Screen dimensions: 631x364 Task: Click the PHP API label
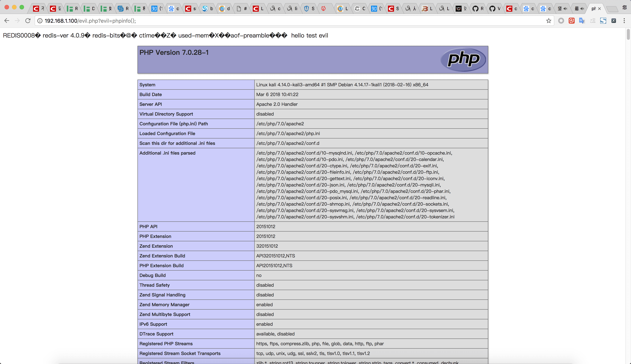(x=148, y=226)
